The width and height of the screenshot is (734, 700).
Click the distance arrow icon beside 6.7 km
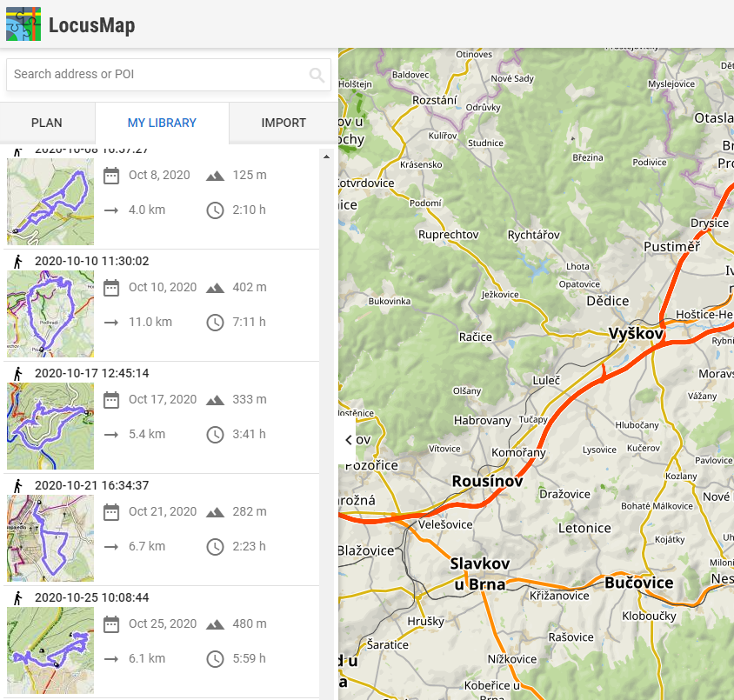click(111, 547)
